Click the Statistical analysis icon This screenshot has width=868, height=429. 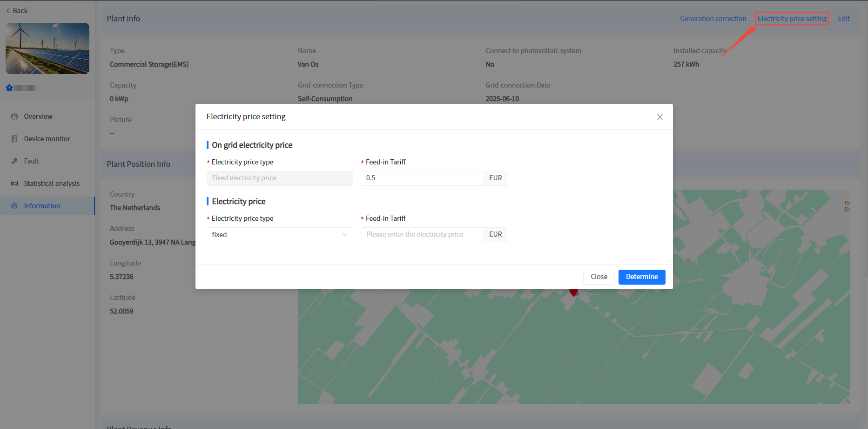coord(14,184)
